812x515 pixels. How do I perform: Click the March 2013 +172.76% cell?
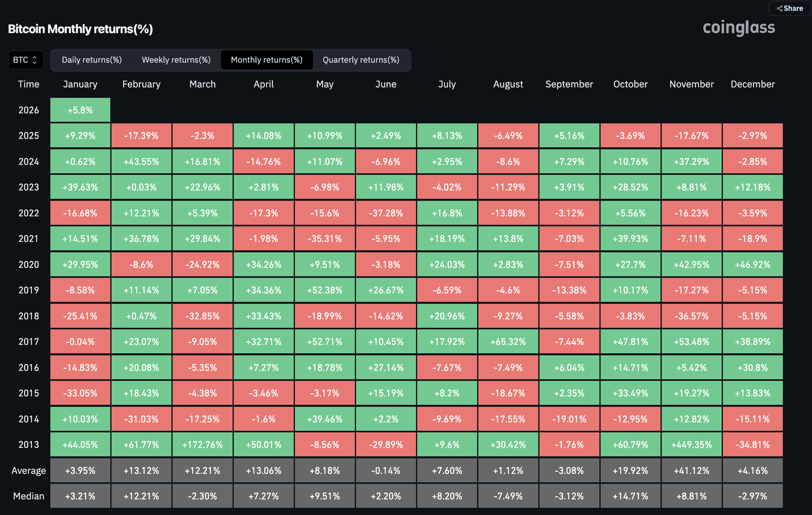(x=202, y=445)
